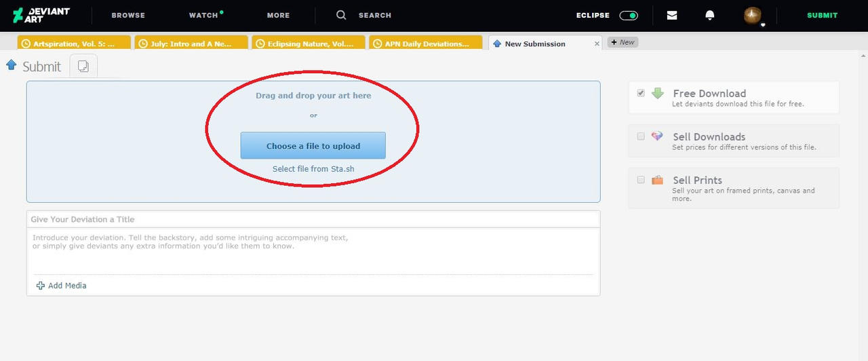This screenshot has height=361, width=868.
Task: Click upload icon on New Submission tab
Action: tap(497, 43)
